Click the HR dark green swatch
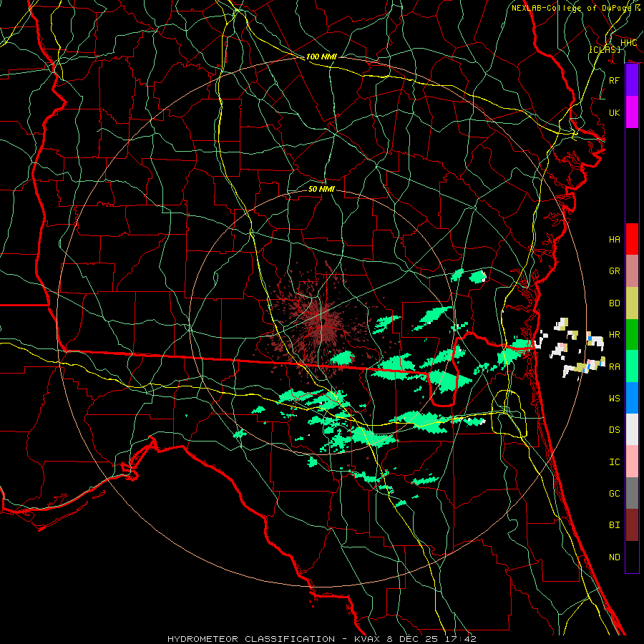The height and width of the screenshot is (644, 644). point(632,334)
